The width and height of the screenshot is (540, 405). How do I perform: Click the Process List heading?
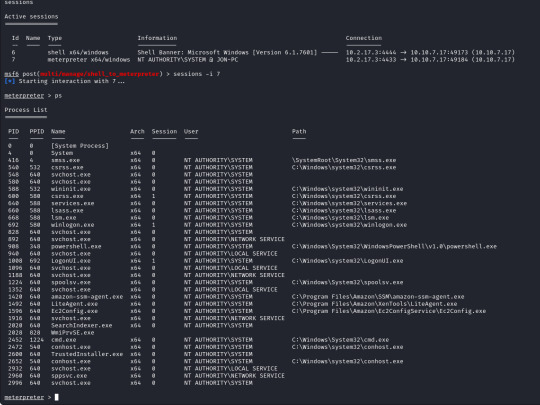(26, 110)
